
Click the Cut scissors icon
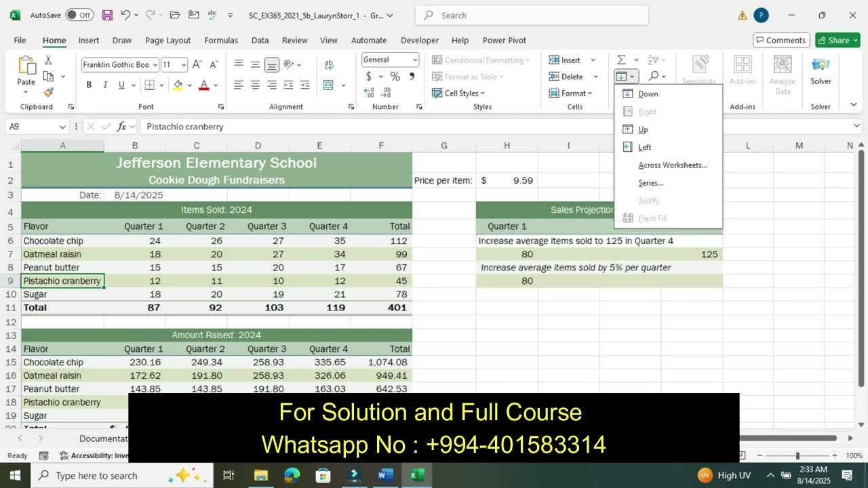(48, 61)
